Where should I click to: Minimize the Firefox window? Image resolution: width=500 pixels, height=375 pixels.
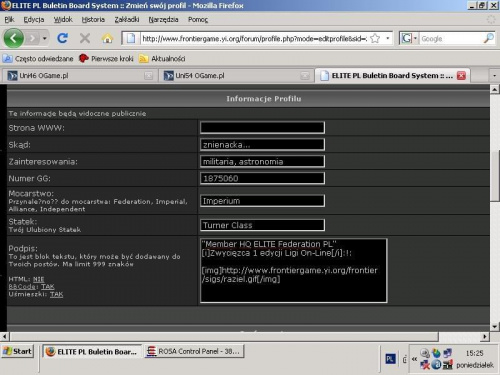pyautogui.click(x=472, y=5)
